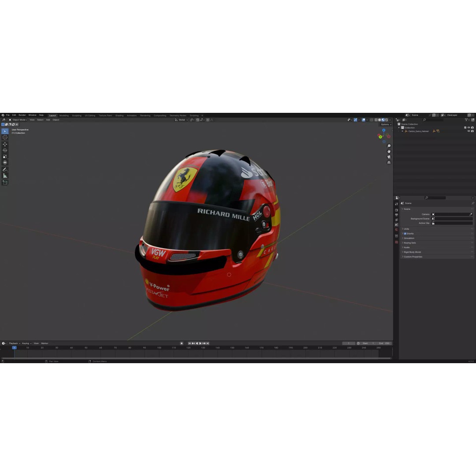Click the pan hand icon in viewport sidebar
Viewport: 476px width, 476px height.
(389, 152)
